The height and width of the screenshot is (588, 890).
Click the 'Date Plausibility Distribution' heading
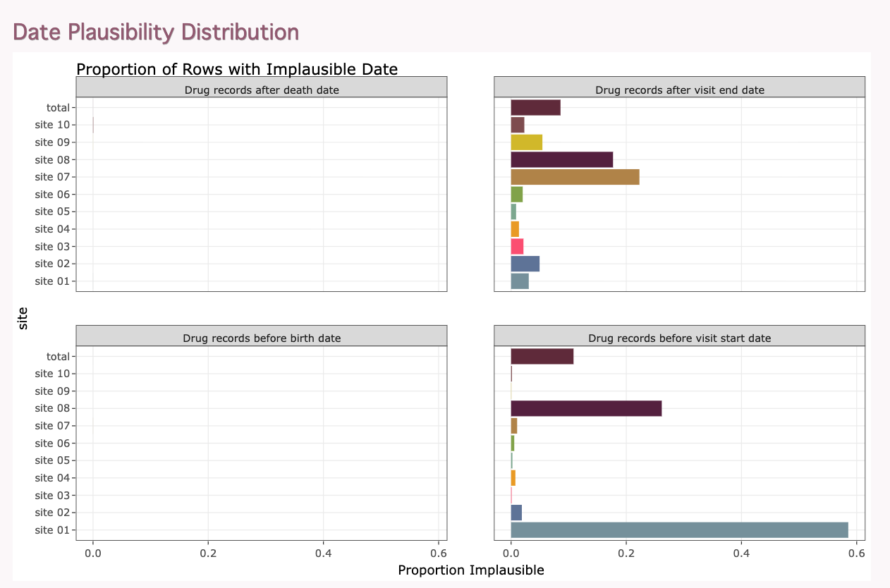[x=156, y=32]
